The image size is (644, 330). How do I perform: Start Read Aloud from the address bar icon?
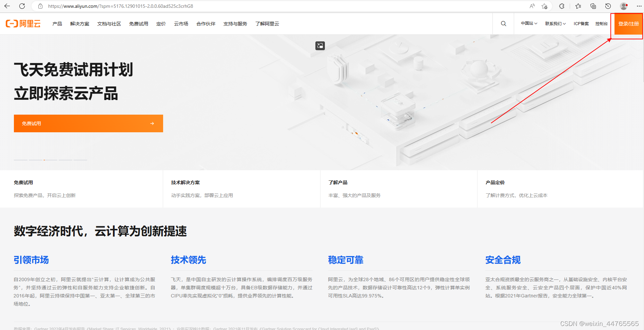coord(531,6)
